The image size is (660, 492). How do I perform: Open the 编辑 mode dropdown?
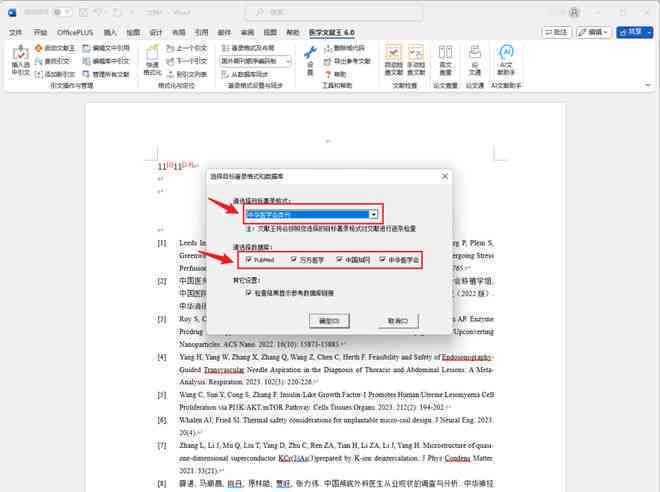point(593,32)
